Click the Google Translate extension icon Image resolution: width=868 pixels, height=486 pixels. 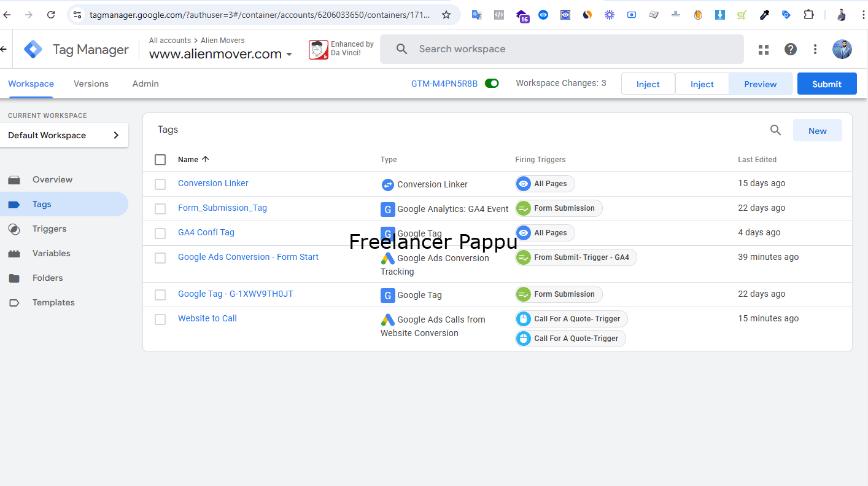click(x=477, y=15)
